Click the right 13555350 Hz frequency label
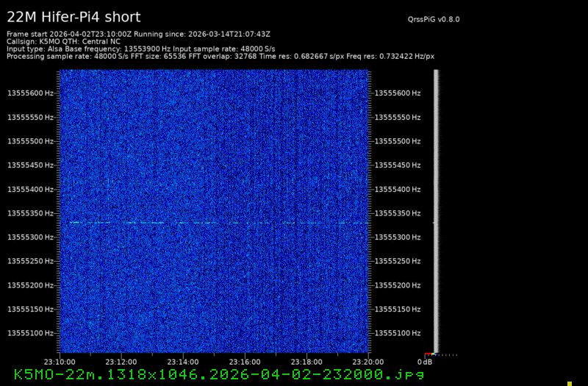The height and width of the screenshot is (386, 588). click(x=398, y=213)
